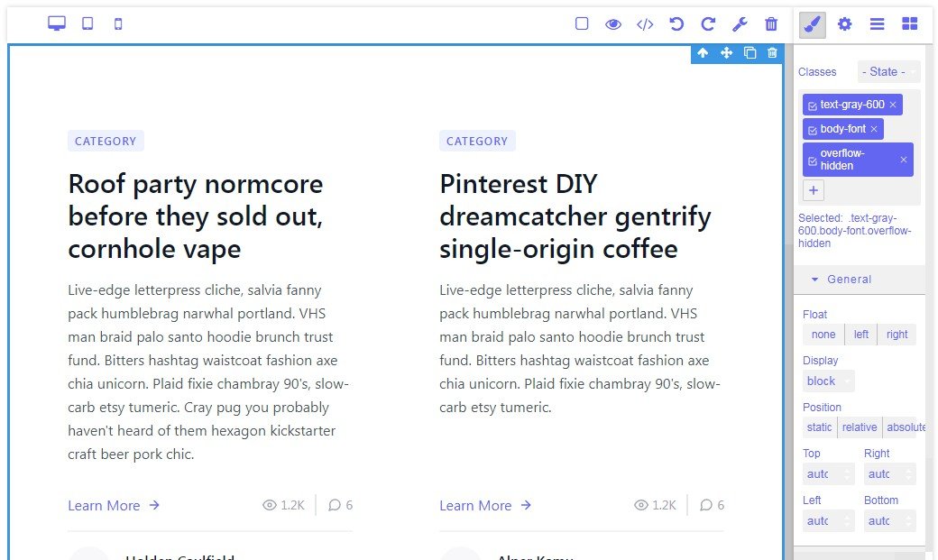Image resolution: width=938 pixels, height=560 pixels.
Task: Click the first Learn More link
Action: click(x=104, y=505)
